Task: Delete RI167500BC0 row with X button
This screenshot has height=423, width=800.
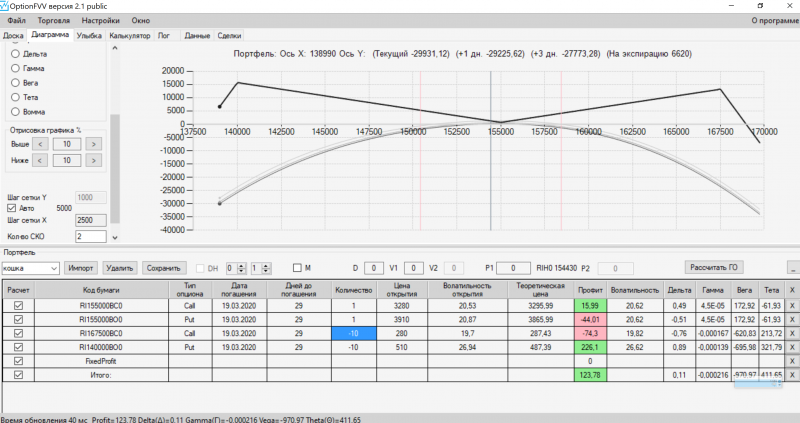Action: pos(792,333)
